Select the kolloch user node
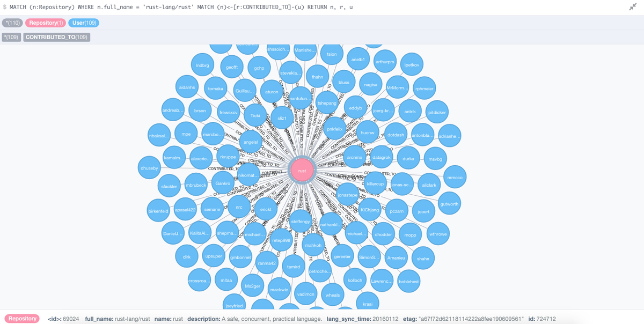This screenshot has width=644, height=324. click(355, 280)
